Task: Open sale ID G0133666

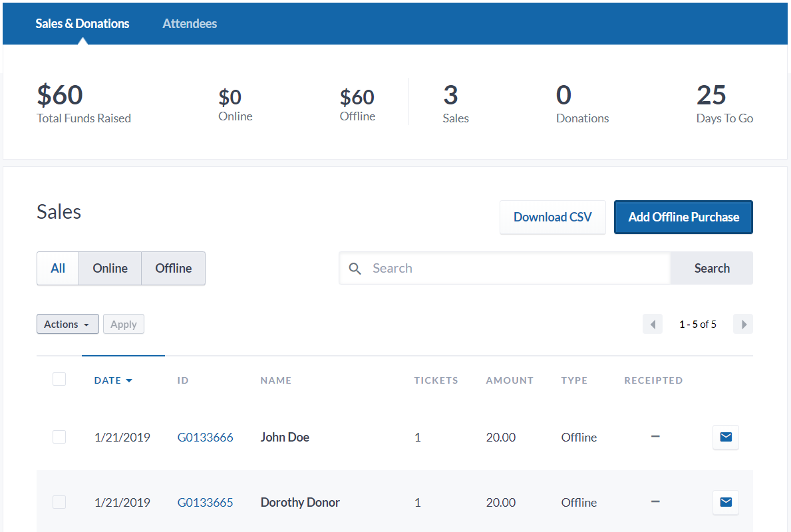Action: [x=205, y=438]
